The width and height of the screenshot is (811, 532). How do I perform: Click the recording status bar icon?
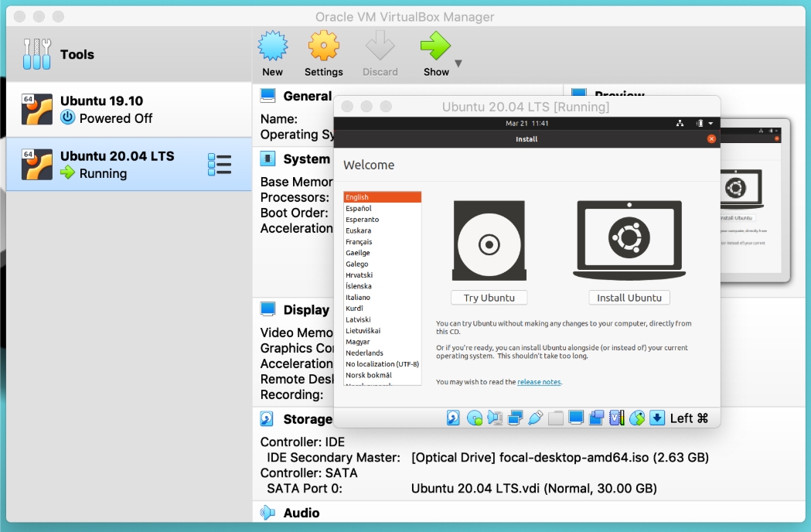pyautogui.click(x=596, y=418)
